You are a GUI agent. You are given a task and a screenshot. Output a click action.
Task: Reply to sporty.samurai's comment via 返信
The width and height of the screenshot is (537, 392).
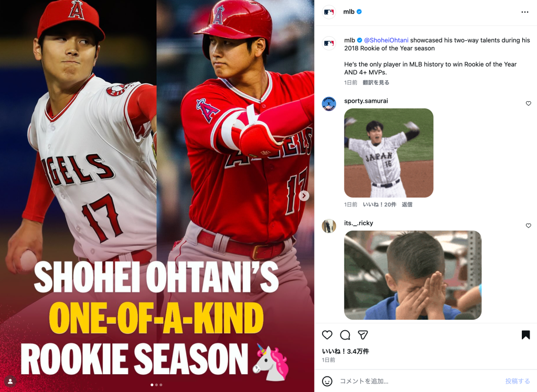tap(407, 204)
